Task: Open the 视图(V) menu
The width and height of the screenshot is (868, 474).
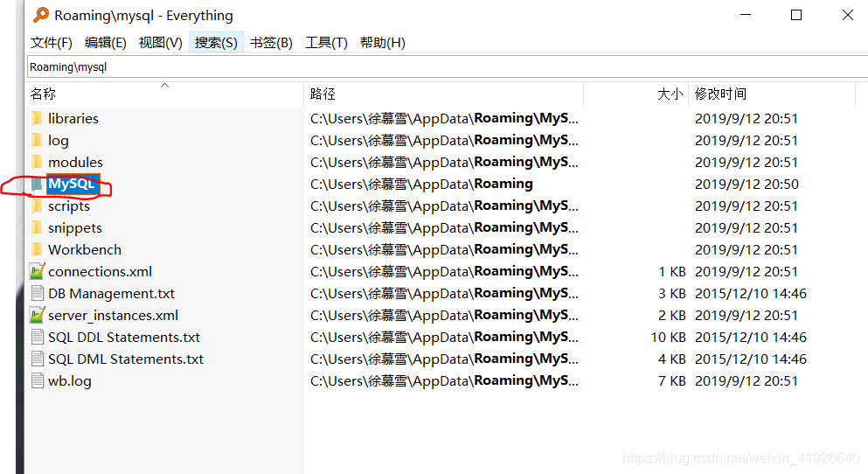Action: coord(161,43)
